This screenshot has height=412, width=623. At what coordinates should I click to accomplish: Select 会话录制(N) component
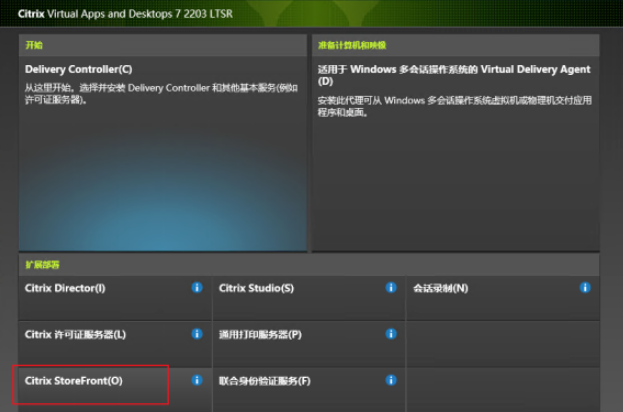[440, 288]
